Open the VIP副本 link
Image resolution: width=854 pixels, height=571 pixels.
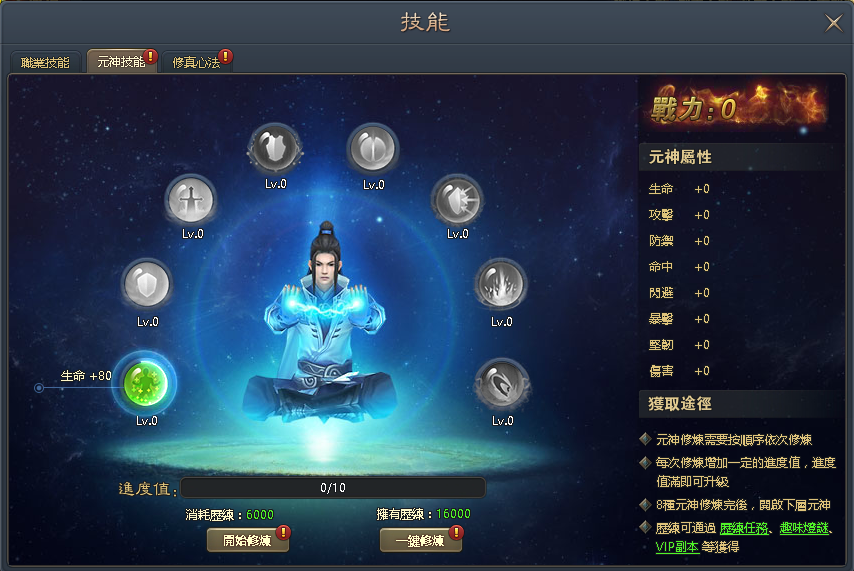click(677, 546)
